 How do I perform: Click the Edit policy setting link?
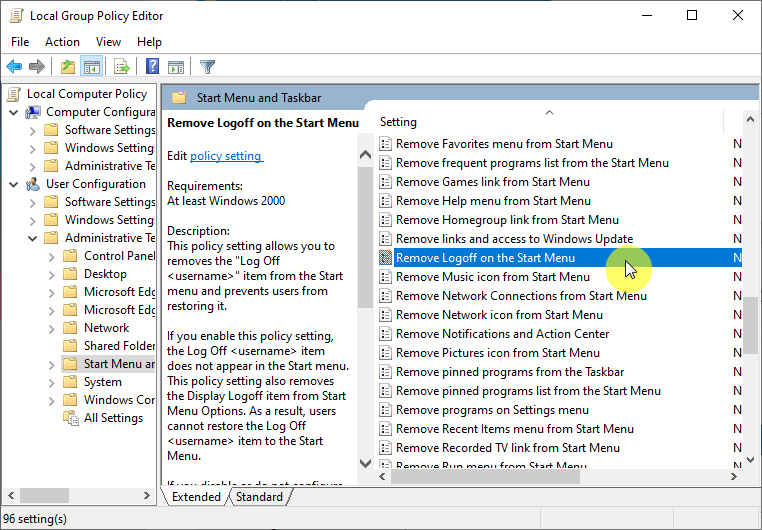[x=226, y=156]
